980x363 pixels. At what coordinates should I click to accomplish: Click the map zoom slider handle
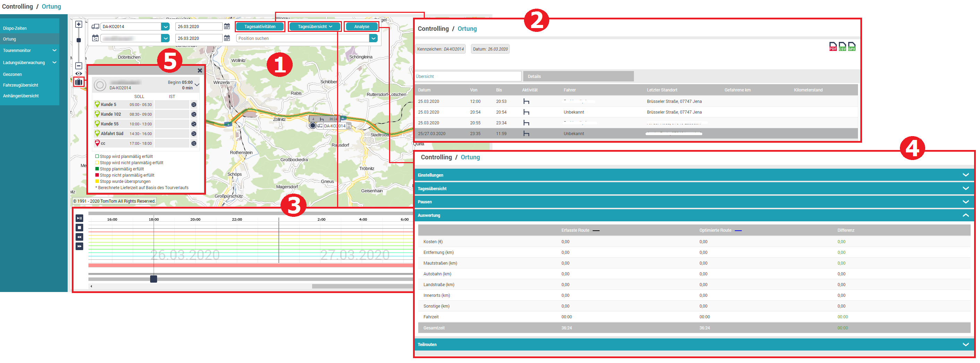click(79, 40)
